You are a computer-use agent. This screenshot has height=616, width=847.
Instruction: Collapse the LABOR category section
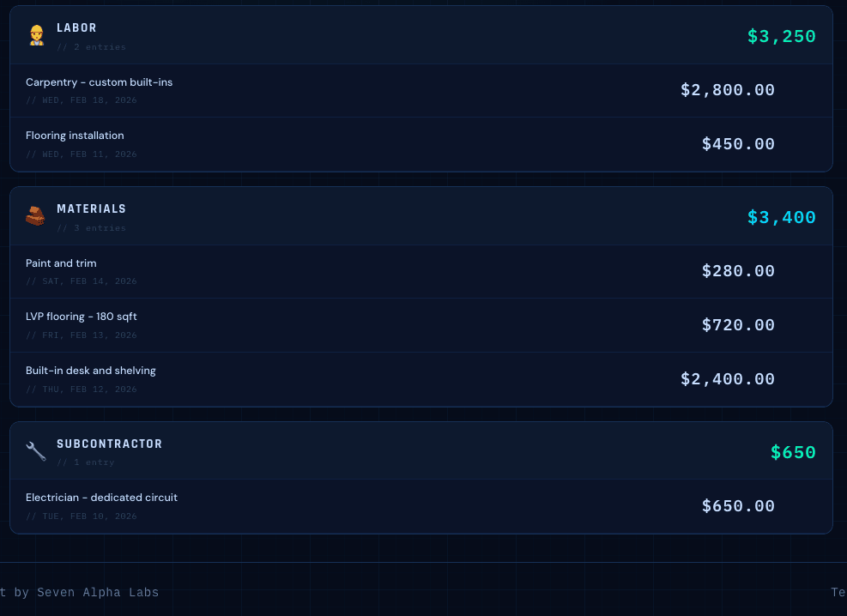[x=420, y=34]
